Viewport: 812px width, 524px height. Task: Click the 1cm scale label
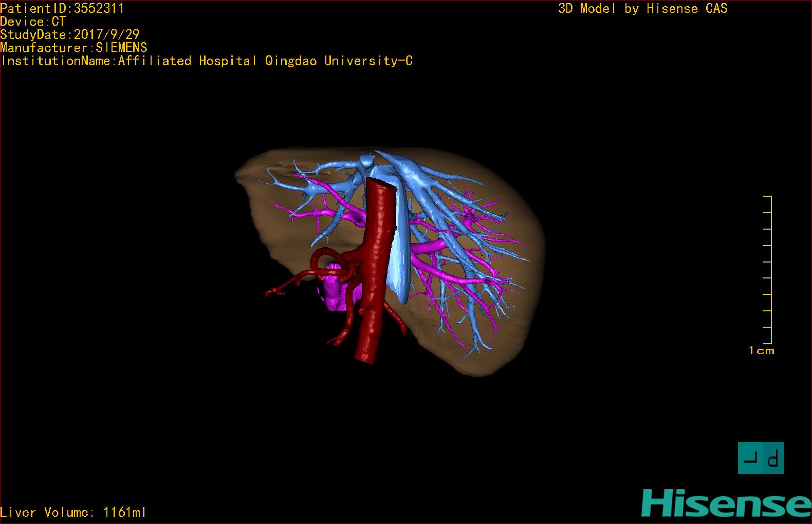click(x=761, y=350)
